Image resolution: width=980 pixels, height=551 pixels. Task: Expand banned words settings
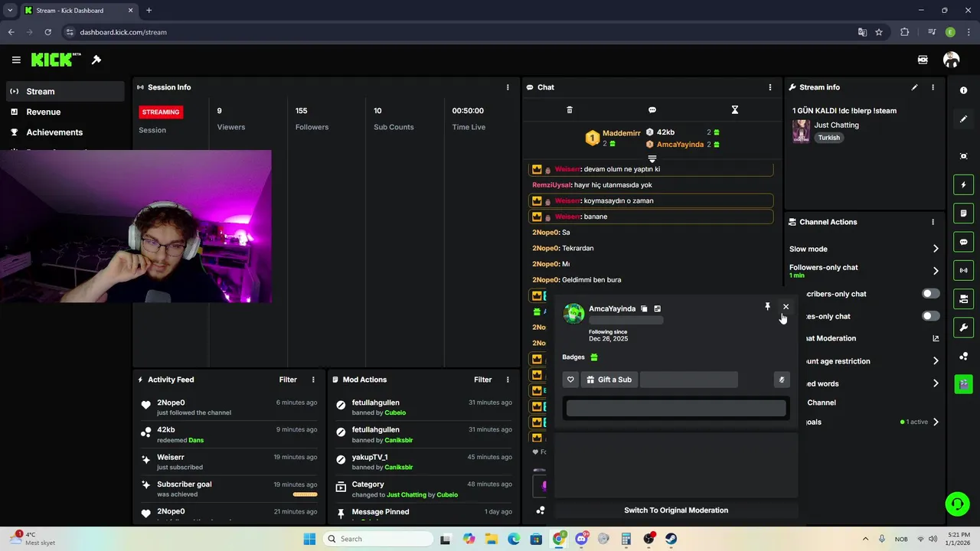(x=936, y=383)
